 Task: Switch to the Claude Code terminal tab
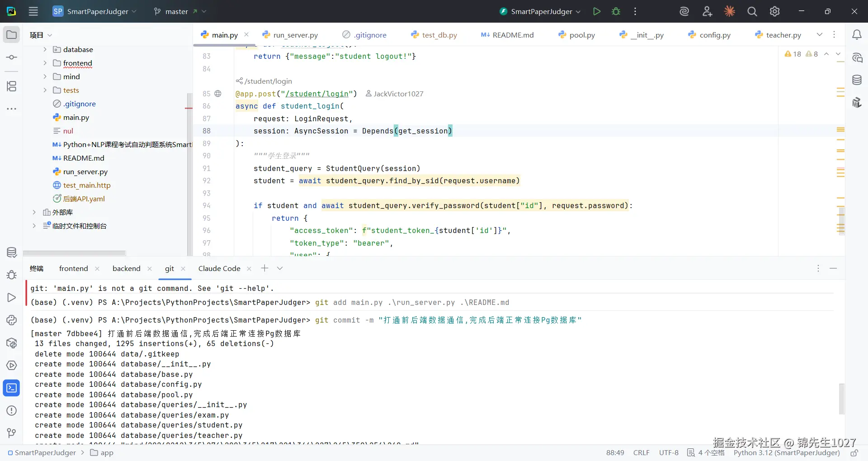(219, 268)
